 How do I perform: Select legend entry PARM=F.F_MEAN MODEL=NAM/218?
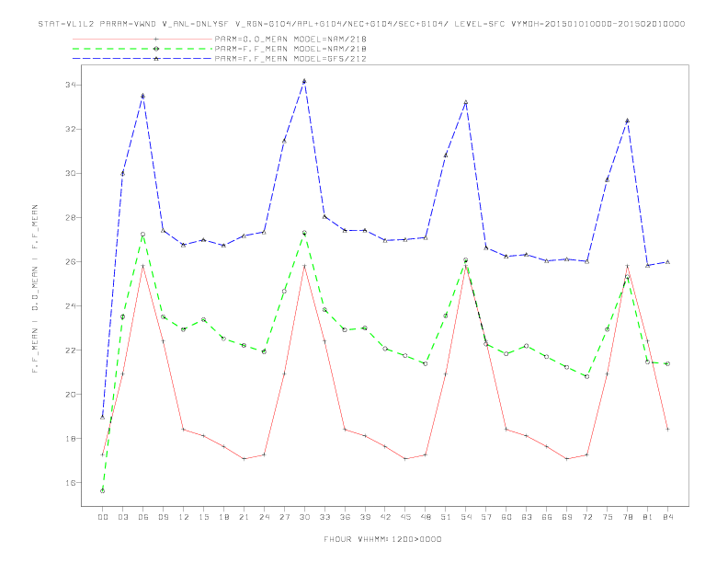click(290, 49)
